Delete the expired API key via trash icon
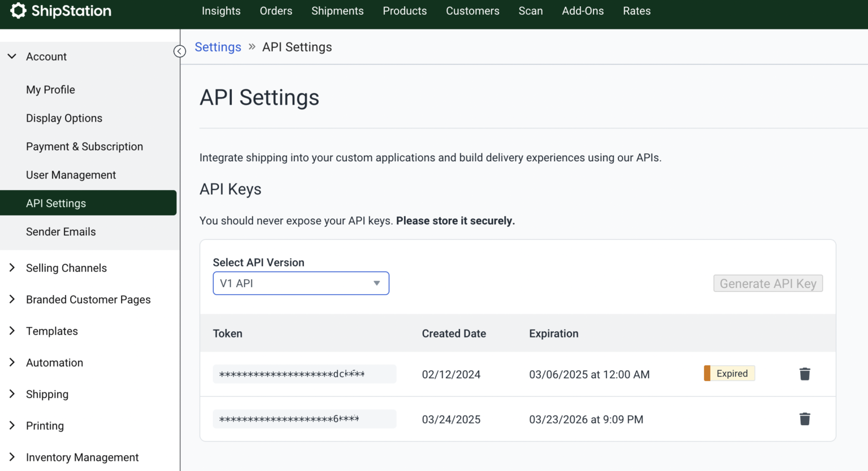The width and height of the screenshot is (868, 471). tap(805, 374)
